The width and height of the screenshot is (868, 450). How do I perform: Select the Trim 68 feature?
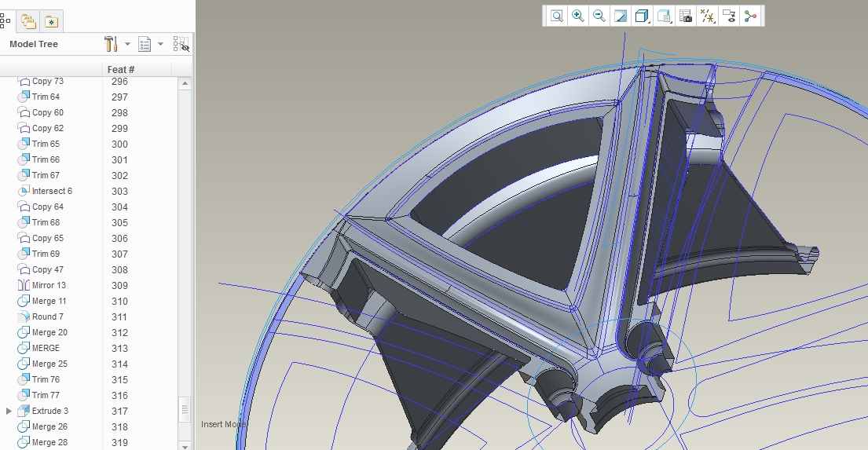coord(46,222)
